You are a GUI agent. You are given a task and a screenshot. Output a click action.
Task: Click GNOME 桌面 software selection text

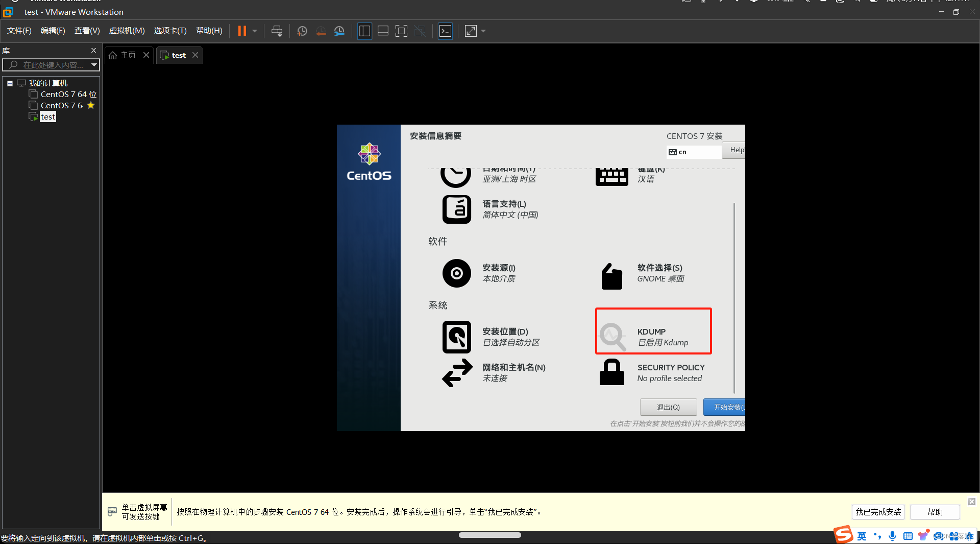(660, 279)
